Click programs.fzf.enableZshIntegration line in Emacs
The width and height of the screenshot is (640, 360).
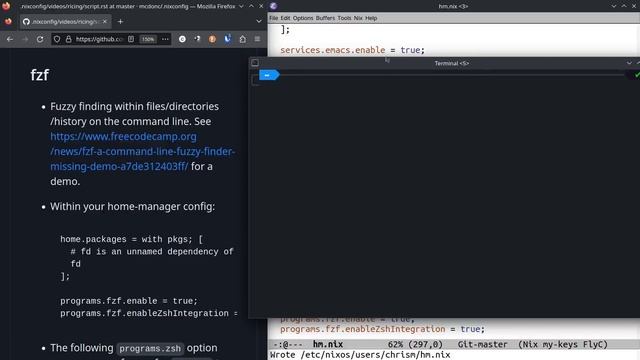[382, 329]
